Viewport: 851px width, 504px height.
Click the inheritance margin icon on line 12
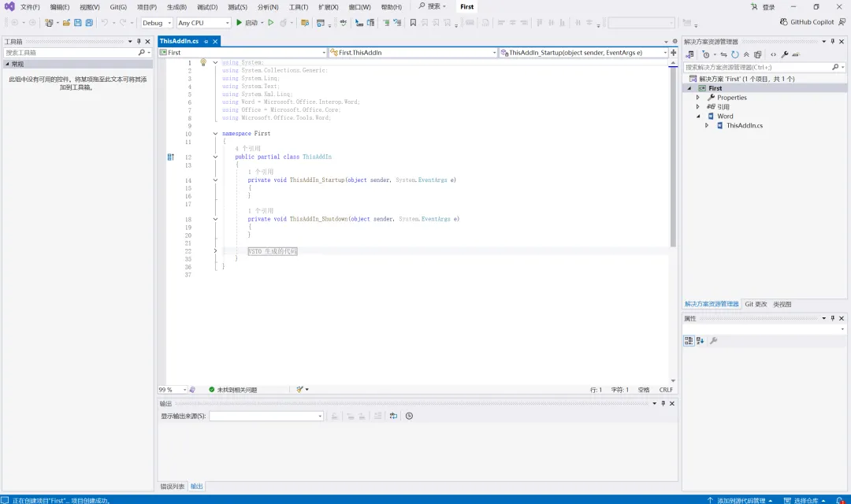(170, 157)
